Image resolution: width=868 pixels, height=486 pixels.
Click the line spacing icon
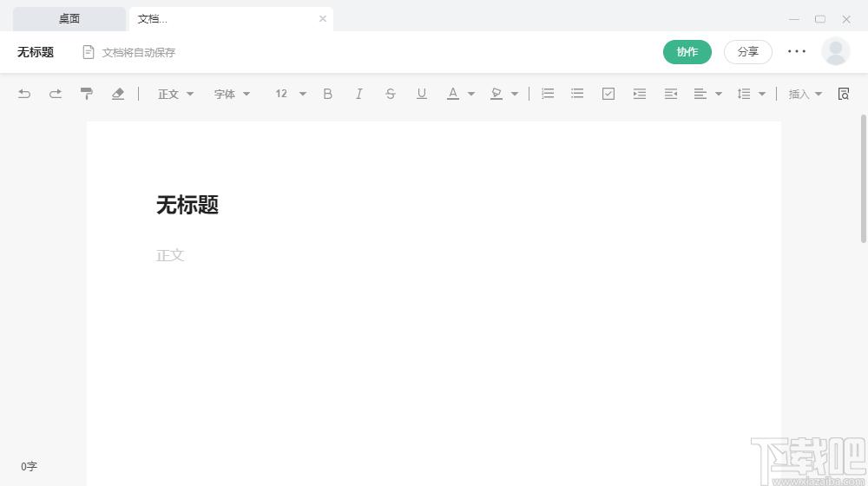click(744, 94)
